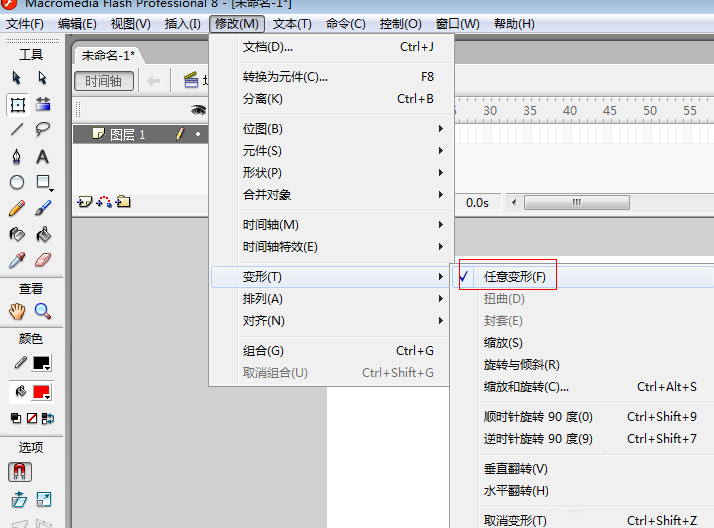Select the Text tool
This screenshot has width=714, height=528.
[x=42, y=157]
